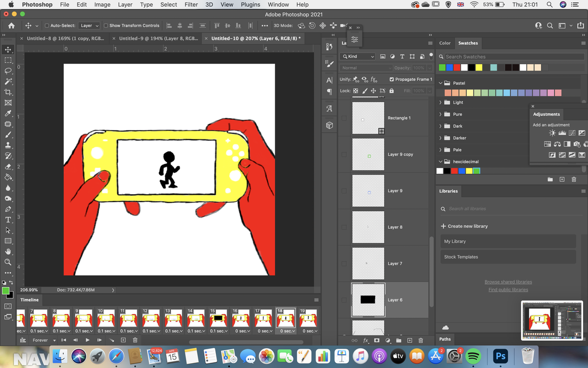Open the Browse shared libraries link
This screenshot has width=588, height=368.
point(508,282)
